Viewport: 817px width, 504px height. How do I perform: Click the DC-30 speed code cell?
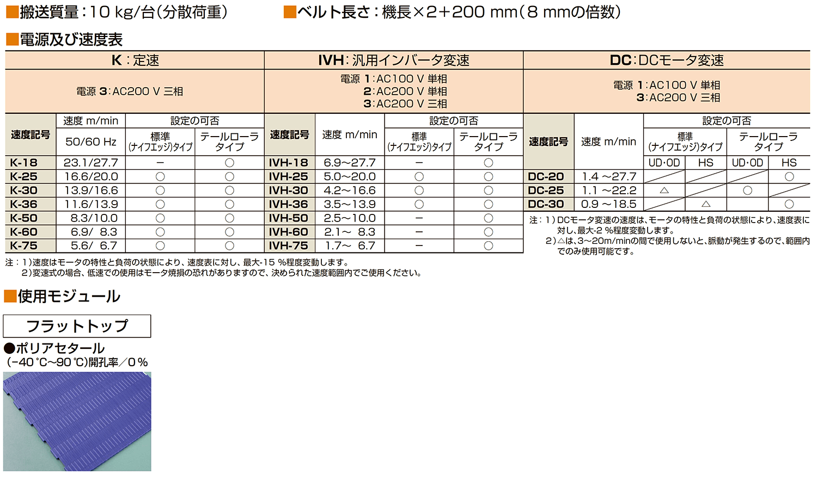(x=548, y=204)
